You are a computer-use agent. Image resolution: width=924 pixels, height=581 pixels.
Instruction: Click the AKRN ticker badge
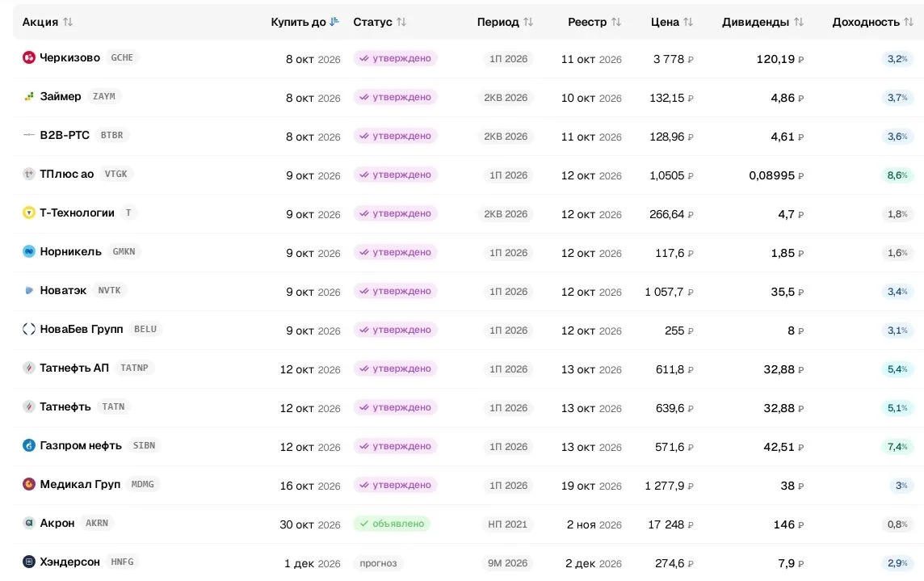click(97, 523)
